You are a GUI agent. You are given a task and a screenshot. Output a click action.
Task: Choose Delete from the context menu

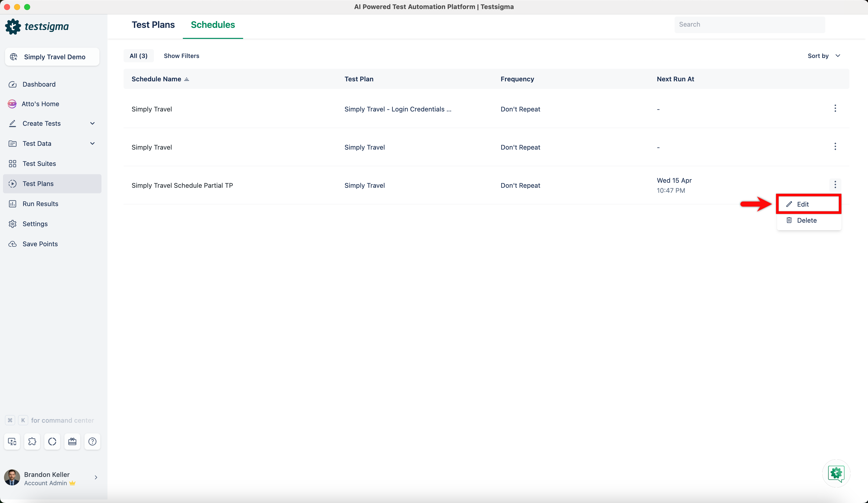pyautogui.click(x=808, y=220)
